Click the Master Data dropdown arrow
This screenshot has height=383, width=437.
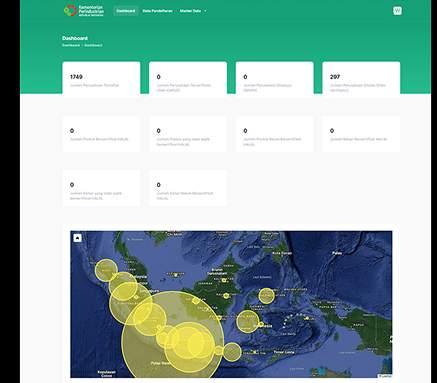click(x=205, y=11)
